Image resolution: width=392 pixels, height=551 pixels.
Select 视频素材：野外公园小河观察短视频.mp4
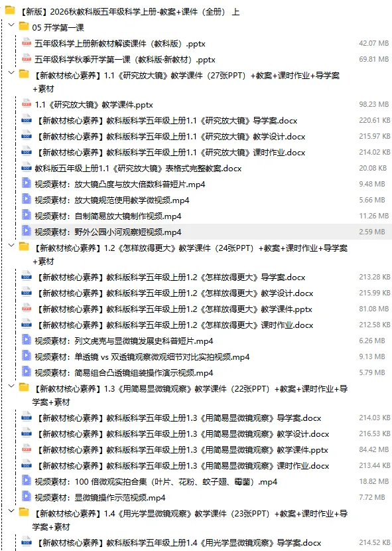point(108,232)
